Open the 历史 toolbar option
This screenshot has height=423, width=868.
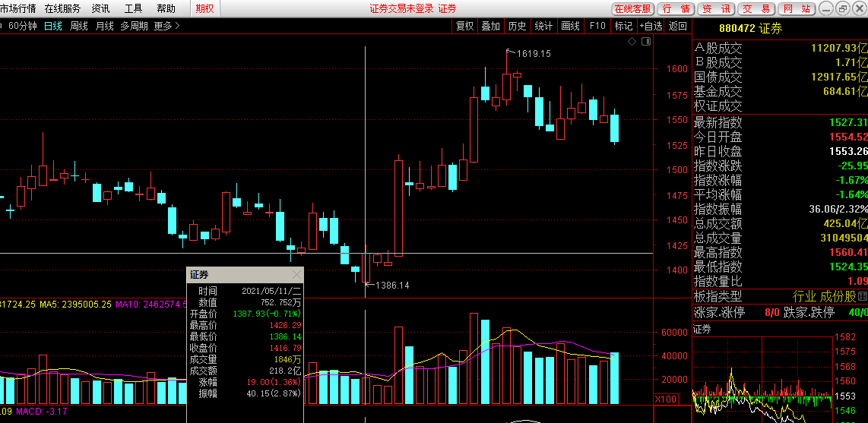tap(517, 26)
